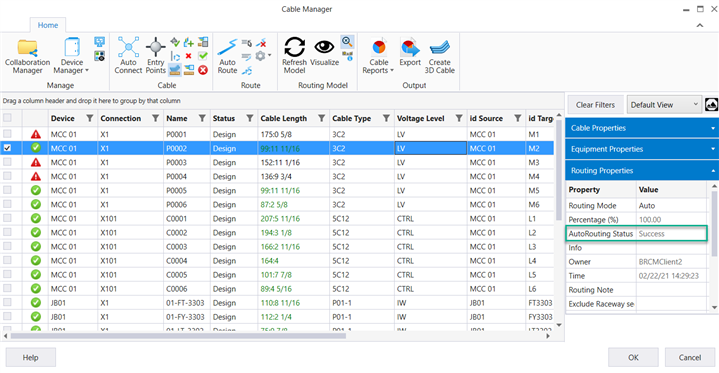
Task: Select the Entry Points tool
Action: point(155,56)
